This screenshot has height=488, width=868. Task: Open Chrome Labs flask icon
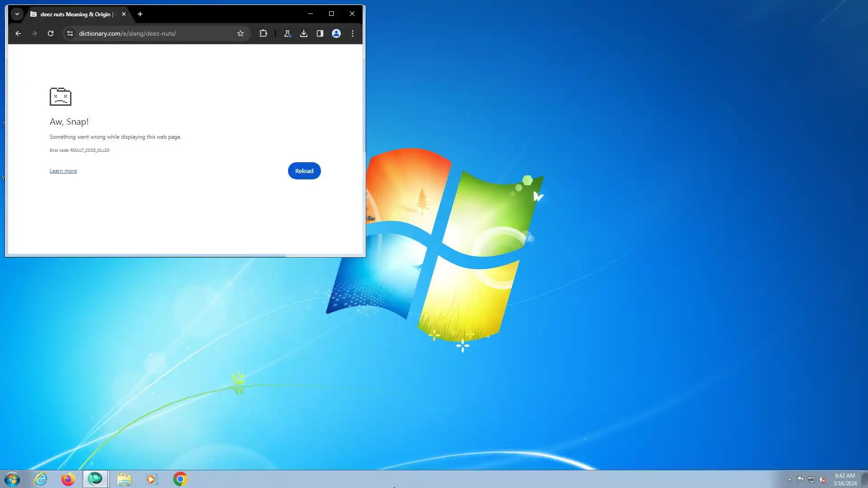287,33
